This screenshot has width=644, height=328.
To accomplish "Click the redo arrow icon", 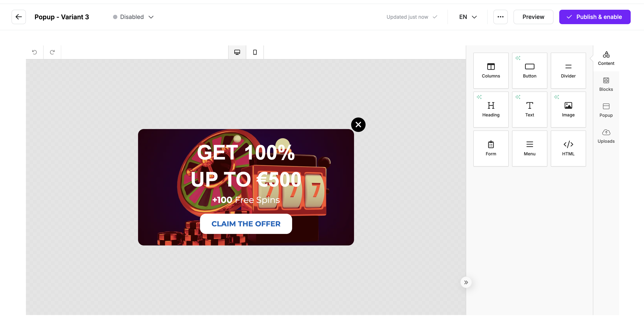I will [52, 52].
